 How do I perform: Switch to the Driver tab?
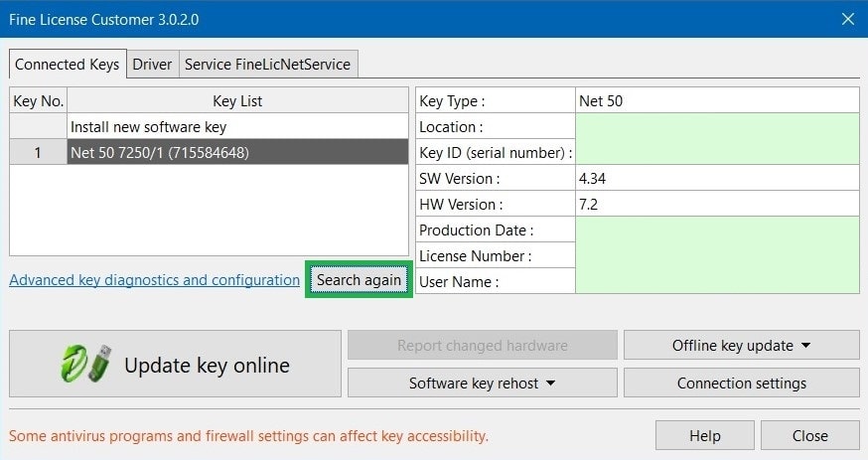(x=152, y=65)
